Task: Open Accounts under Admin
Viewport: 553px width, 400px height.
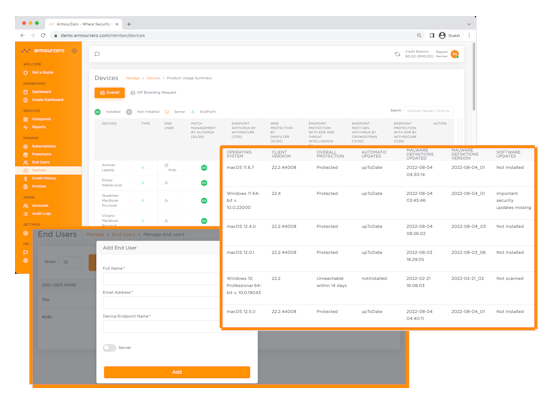Action: pyautogui.click(x=40, y=206)
